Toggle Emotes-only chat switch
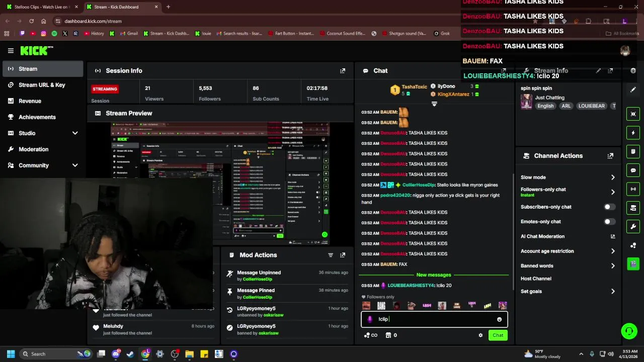644x362 pixels. click(609, 222)
